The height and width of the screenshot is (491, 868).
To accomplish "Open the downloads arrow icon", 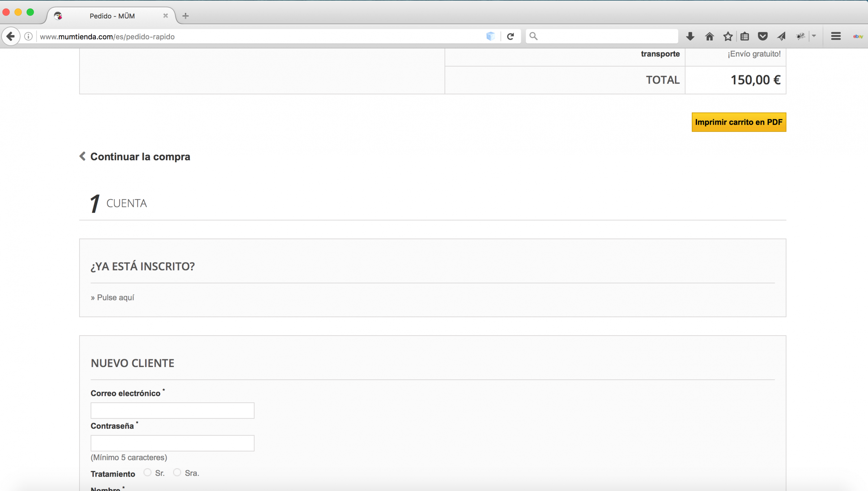I will tap(690, 36).
